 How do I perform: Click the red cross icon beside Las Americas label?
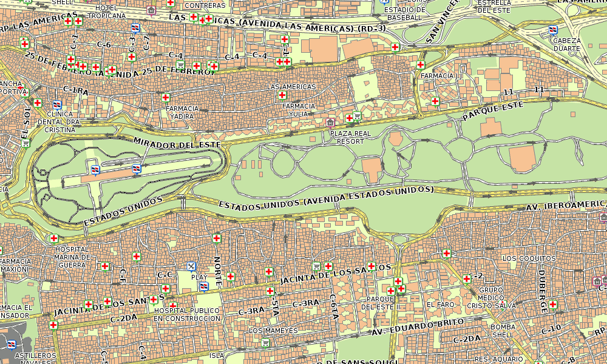tap(282, 95)
